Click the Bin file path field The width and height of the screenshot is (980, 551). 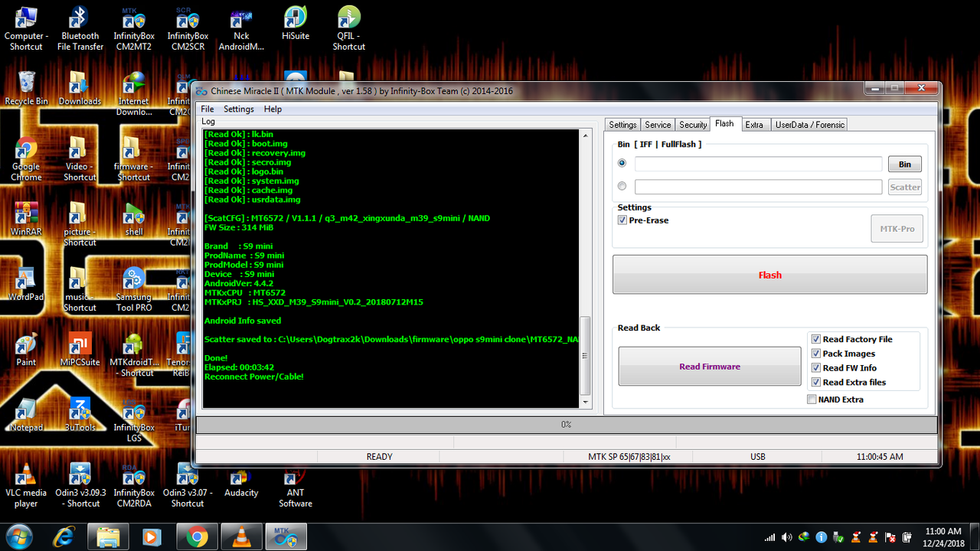758,164
